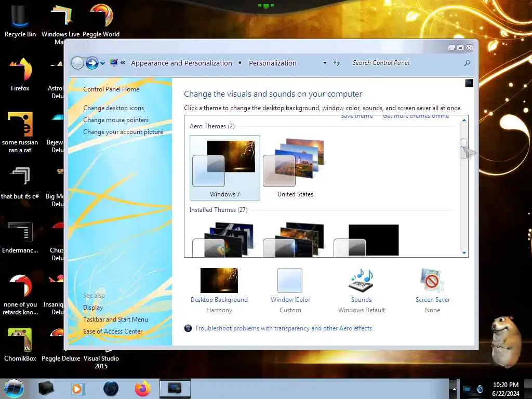Click the forward navigation arrow
Viewport: 532px width, 399px height.
(92, 63)
